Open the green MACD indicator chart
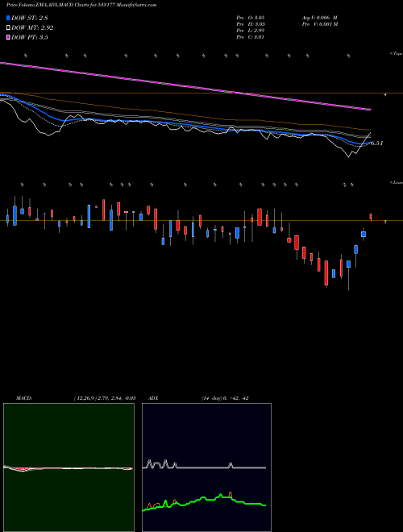The image size is (403, 532). click(x=69, y=468)
